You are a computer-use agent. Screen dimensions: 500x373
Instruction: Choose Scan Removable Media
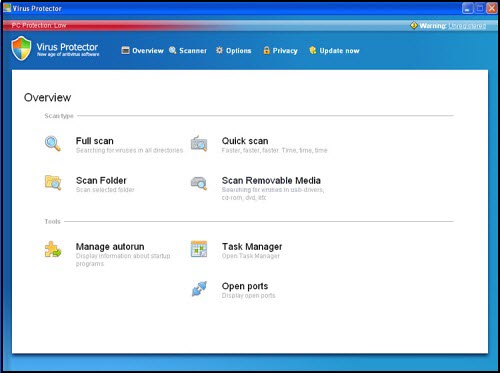pyautogui.click(x=271, y=180)
